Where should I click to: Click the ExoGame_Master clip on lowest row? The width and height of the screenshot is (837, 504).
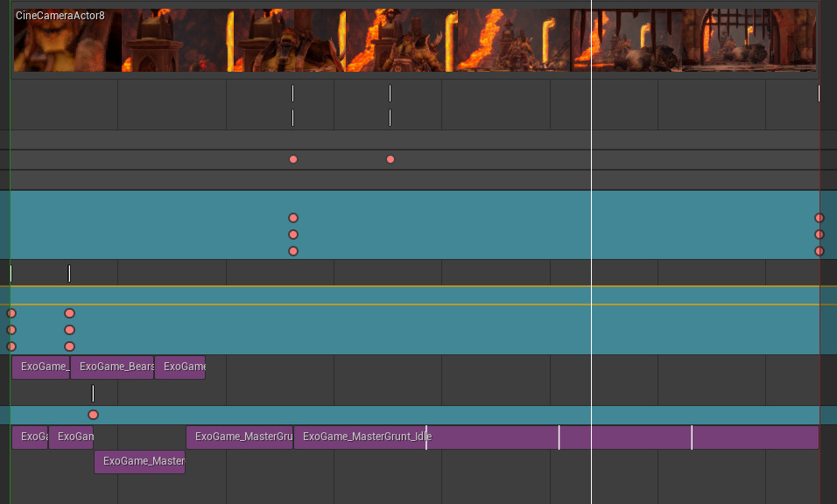tap(139, 461)
